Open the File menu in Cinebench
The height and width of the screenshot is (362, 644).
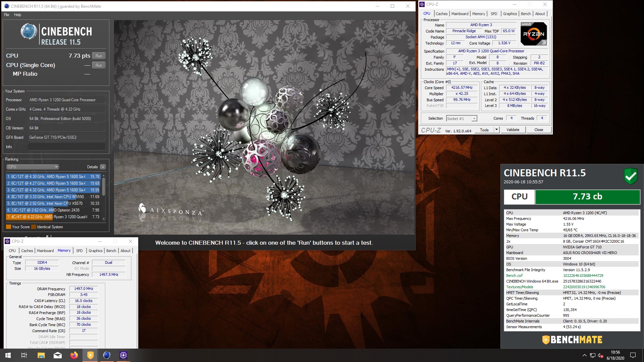point(7,15)
